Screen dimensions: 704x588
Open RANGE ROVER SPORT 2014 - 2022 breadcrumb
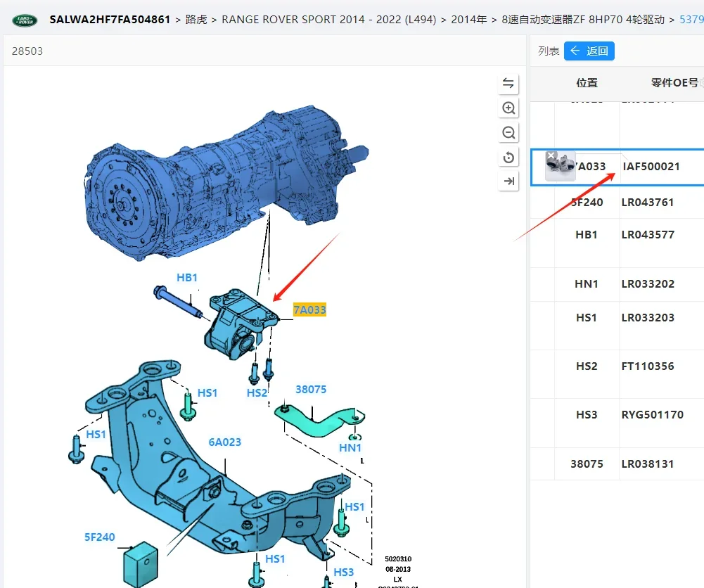coord(328,19)
